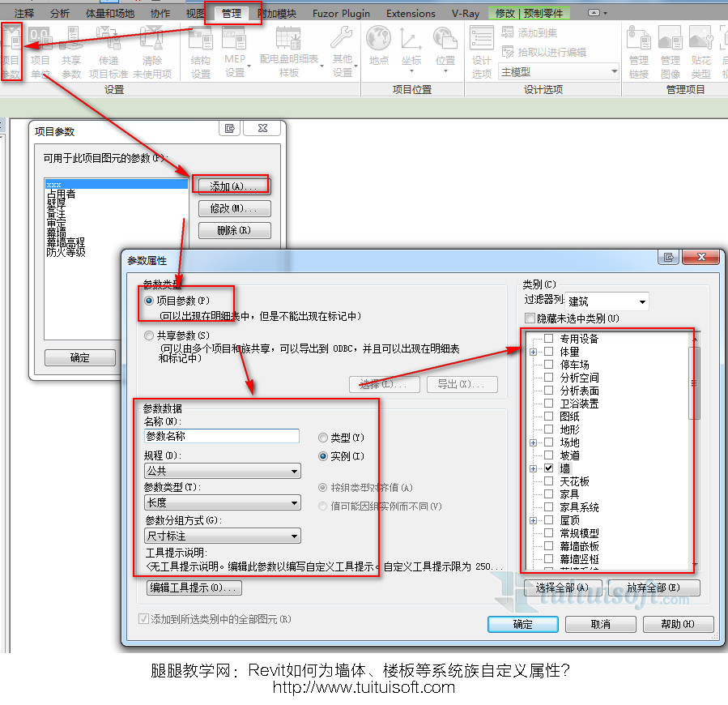Enable hide un-checked categories (隐藏未选中类别) checkbox
Image resolution: width=728 pixels, height=705 pixels.
tap(530, 318)
